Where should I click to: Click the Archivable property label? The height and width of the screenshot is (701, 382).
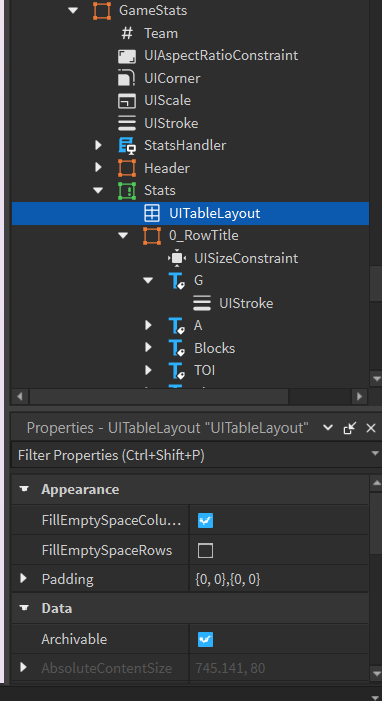74,639
